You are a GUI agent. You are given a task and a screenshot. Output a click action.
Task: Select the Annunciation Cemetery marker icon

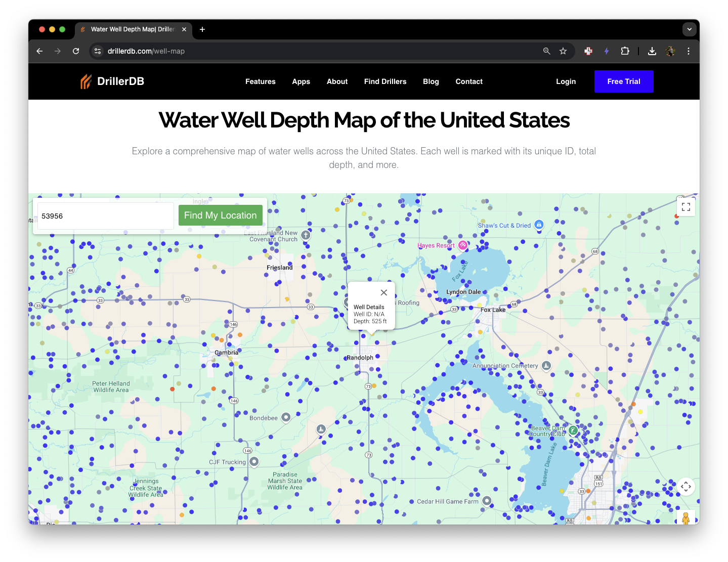[x=546, y=365]
